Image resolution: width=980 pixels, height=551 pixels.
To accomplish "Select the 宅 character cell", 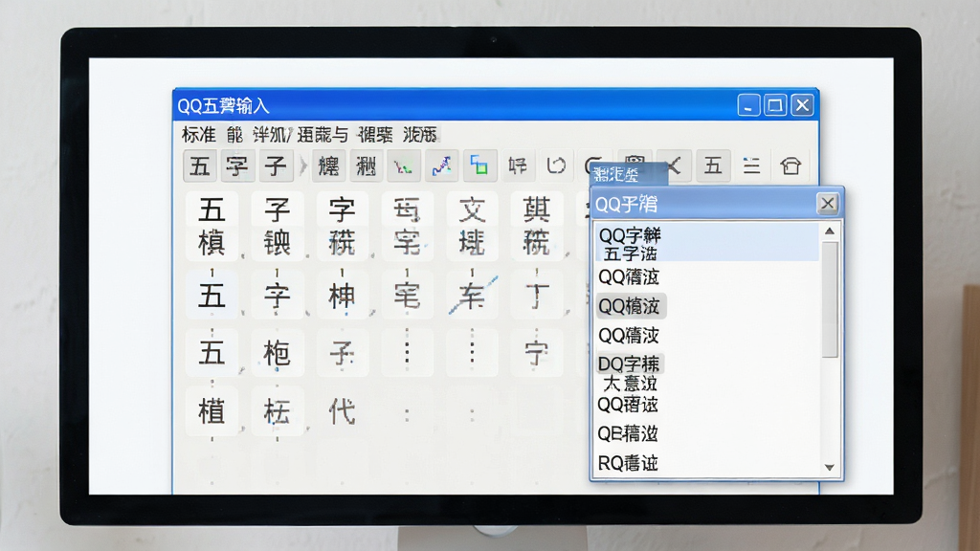I will pos(407,296).
